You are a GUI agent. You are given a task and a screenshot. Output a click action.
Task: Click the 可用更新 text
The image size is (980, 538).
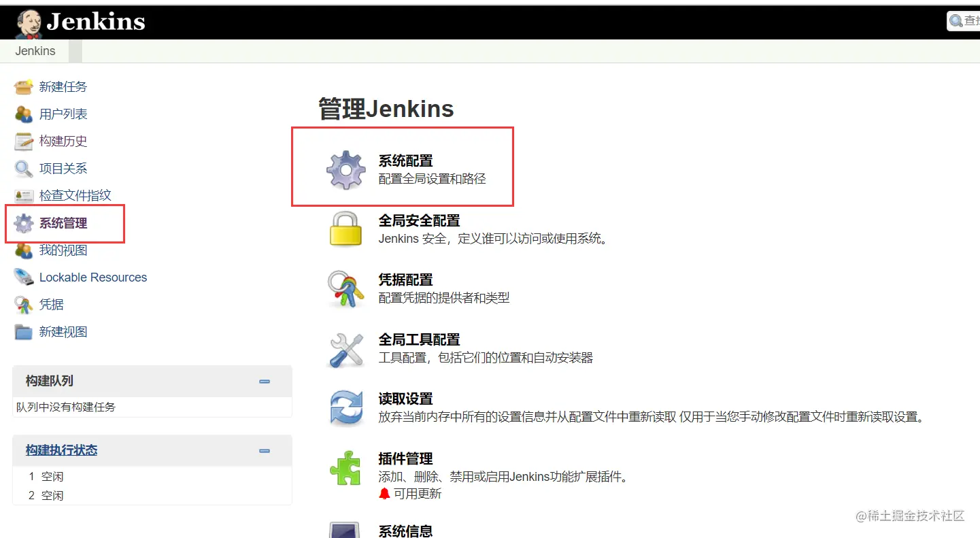click(x=418, y=494)
